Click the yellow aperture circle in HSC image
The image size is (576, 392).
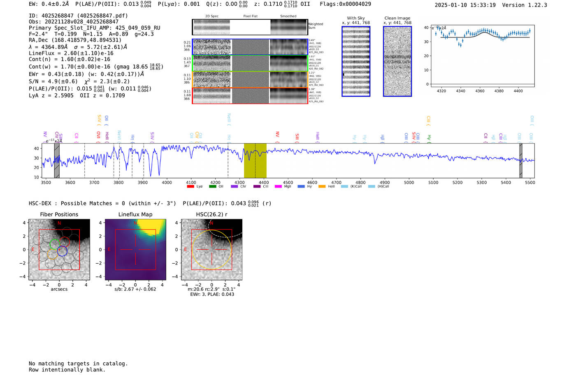211,250
